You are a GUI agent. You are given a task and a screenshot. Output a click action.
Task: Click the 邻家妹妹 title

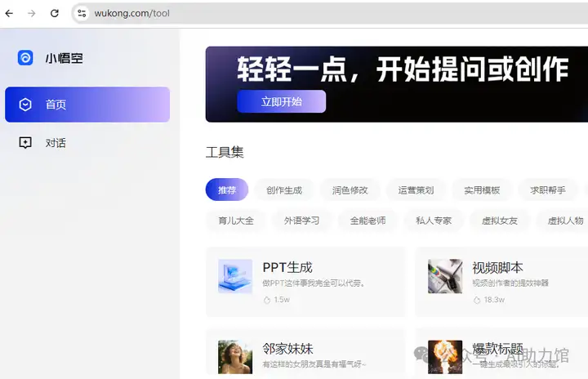pyautogui.click(x=287, y=349)
